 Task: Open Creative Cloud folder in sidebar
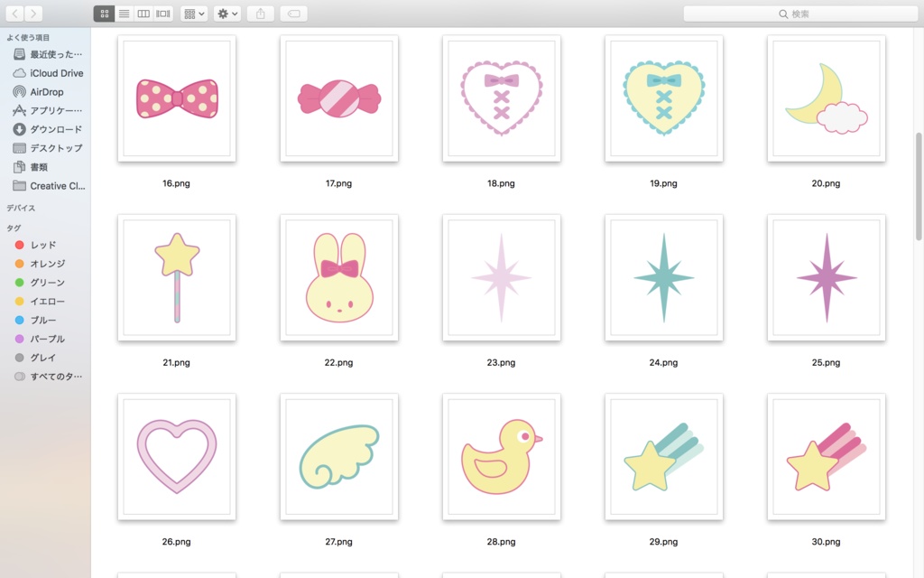pos(49,186)
